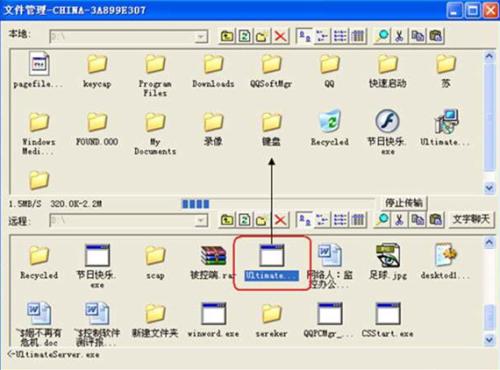Go up one folder in remote (远程) toolbar
The height and width of the screenshot is (370, 500).
pos(227,220)
